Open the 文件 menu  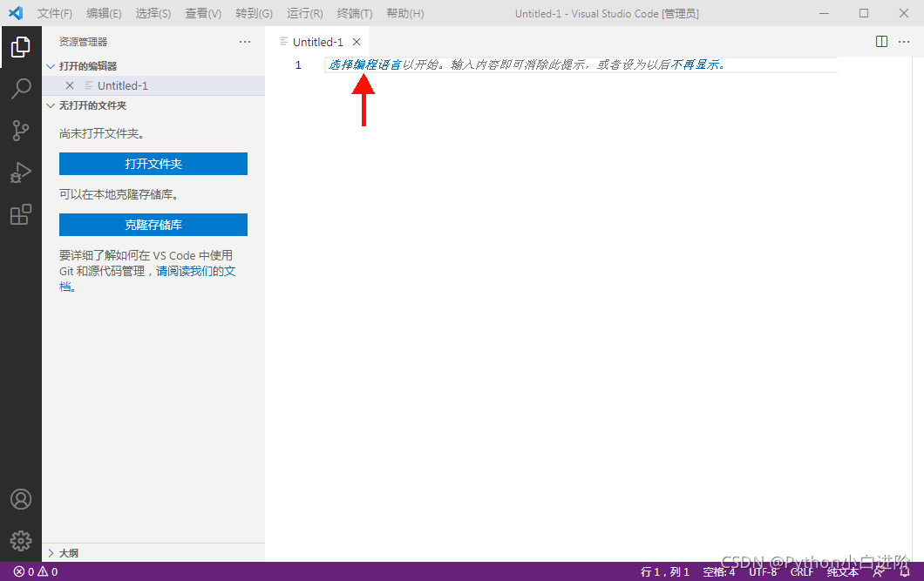point(54,13)
